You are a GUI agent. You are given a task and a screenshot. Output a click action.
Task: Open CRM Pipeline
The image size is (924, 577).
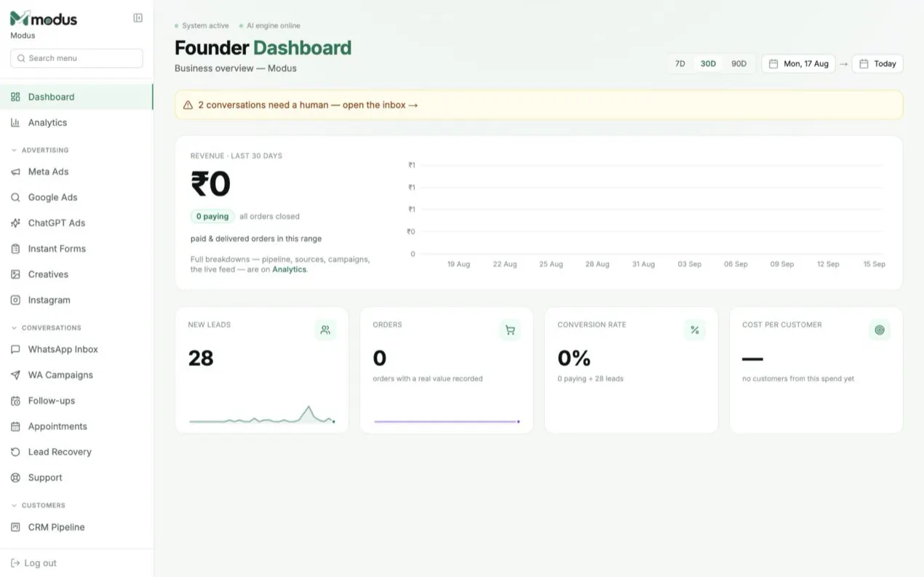(x=76, y=527)
